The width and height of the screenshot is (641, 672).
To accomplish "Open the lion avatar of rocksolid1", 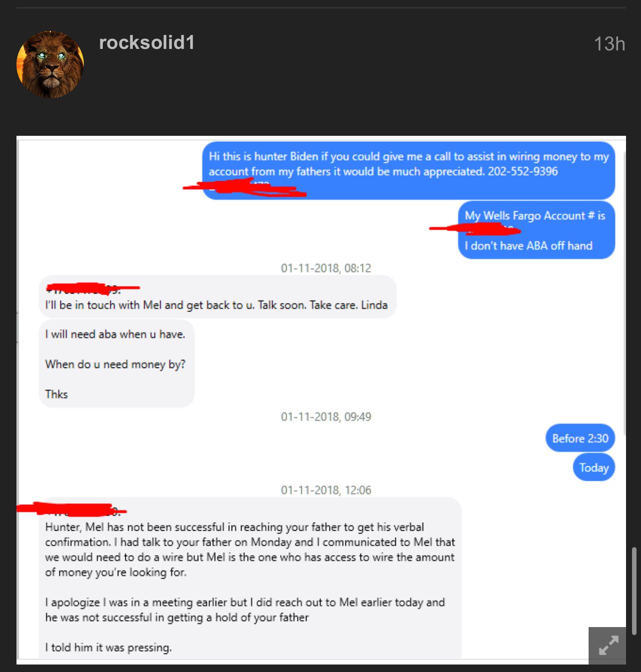I will click(50, 64).
